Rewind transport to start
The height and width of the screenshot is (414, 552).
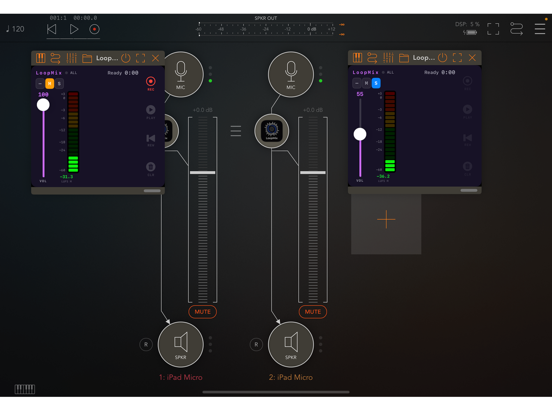click(x=52, y=29)
